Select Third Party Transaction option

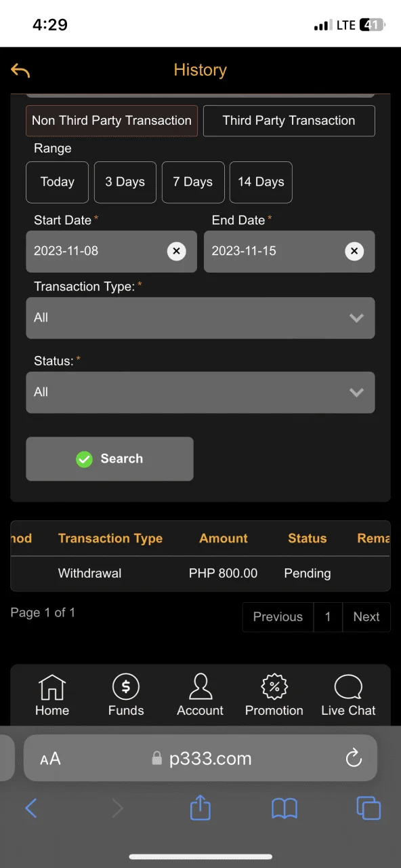point(289,121)
